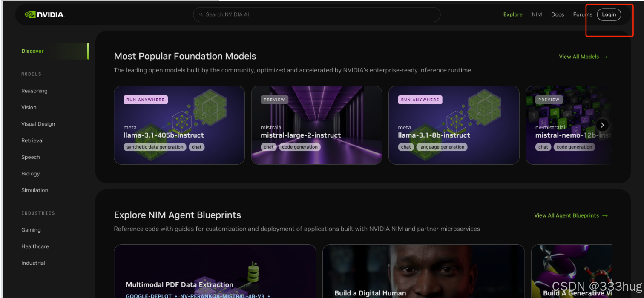Click code generation tag on mistral-large-2 card
The height and width of the screenshot is (298, 644).
point(300,147)
